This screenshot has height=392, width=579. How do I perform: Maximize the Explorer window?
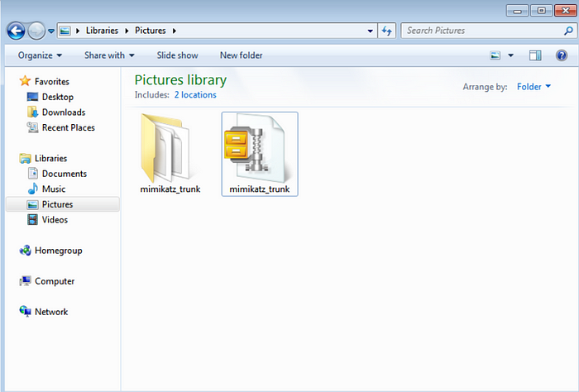pos(541,10)
